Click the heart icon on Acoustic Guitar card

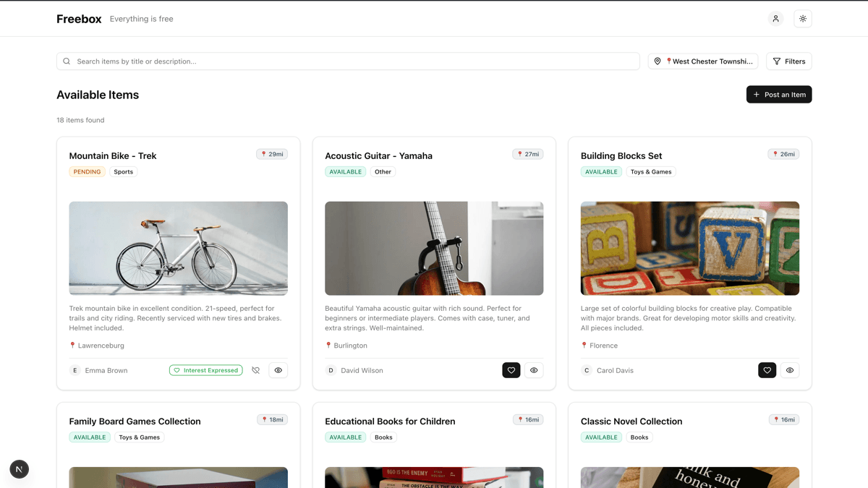[x=511, y=370]
